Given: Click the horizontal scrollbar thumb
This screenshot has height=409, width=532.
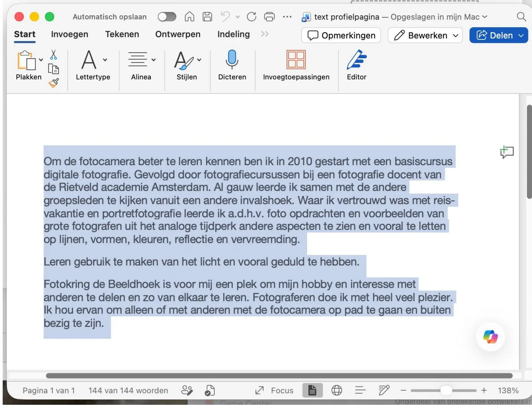Looking at the screenshot, I should coord(279,376).
